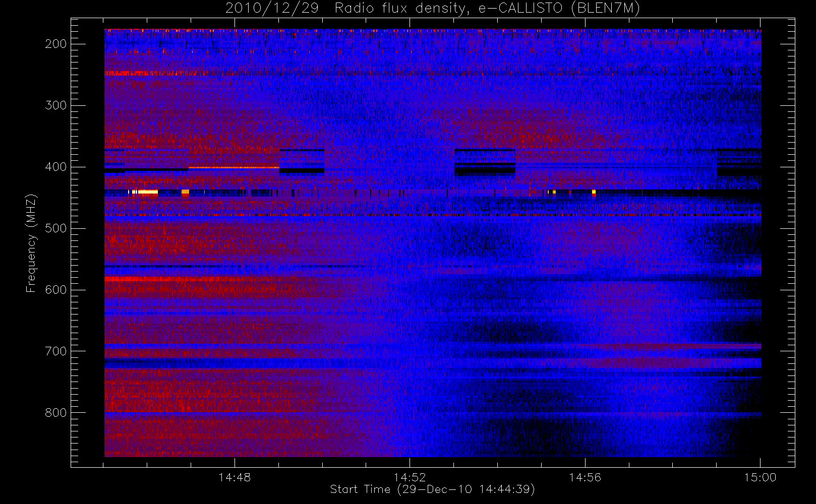Click the plot title 'Radio flux density, e-CALLISTO (BLEN7M)'
The width and height of the screenshot is (816, 504).
pos(487,9)
